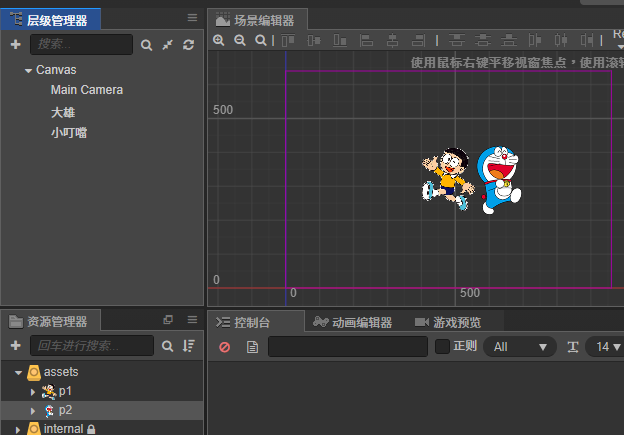Select the assets folder label

tap(61, 372)
